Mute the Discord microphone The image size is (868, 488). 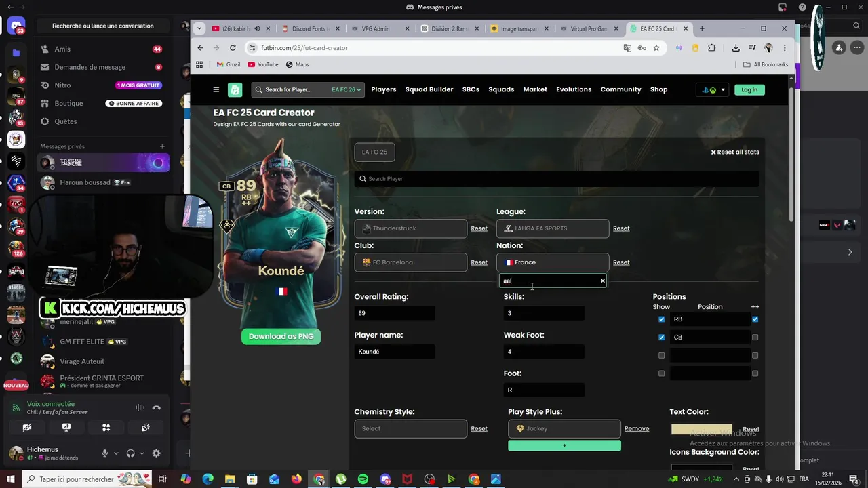104,453
